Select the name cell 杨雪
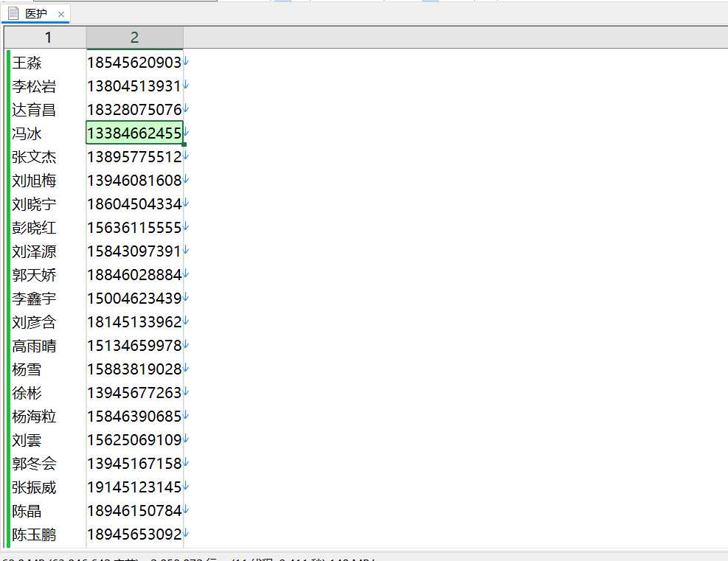 [x=27, y=369]
